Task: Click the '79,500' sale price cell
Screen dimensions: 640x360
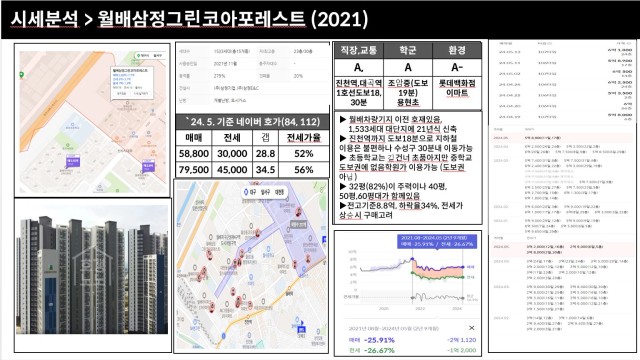Action: [x=194, y=169]
